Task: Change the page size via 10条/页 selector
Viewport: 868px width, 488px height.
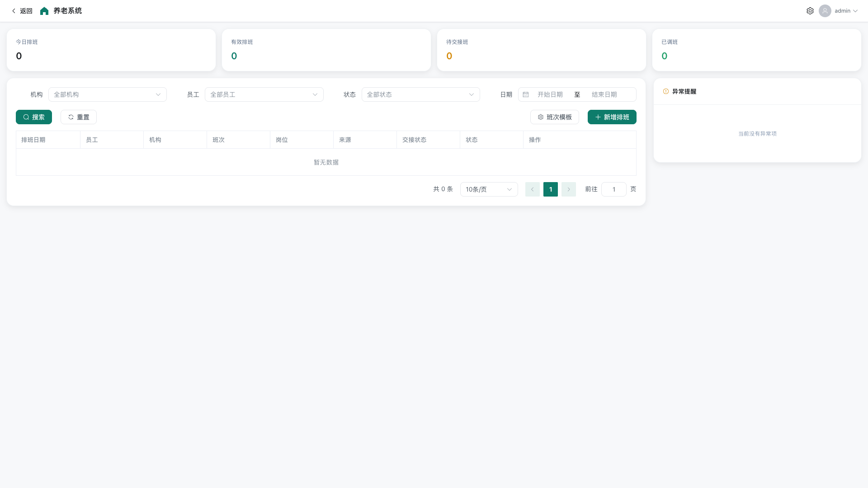Action: point(489,189)
